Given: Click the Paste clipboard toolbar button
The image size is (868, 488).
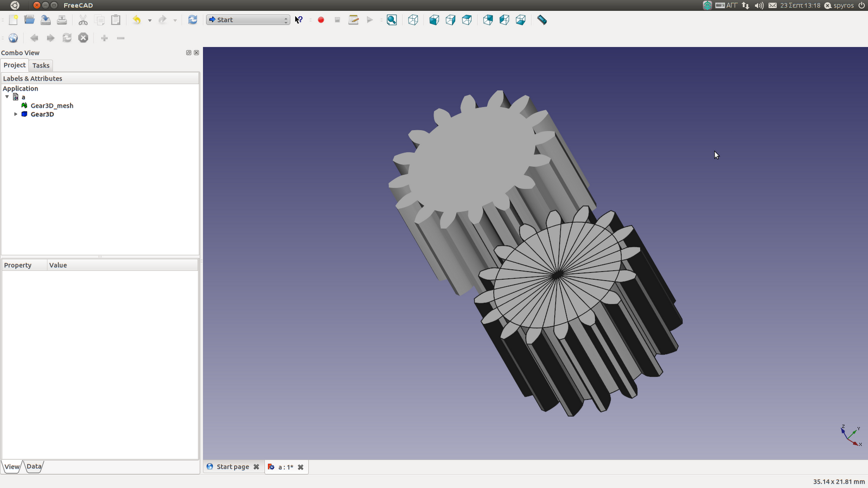Looking at the screenshot, I should tap(116, 20).
